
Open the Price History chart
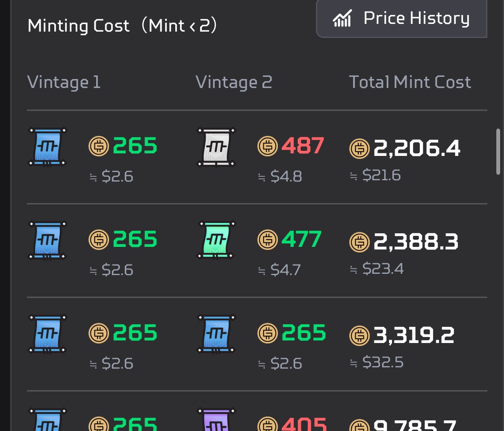pyautogui.click(x=402, y=18)
